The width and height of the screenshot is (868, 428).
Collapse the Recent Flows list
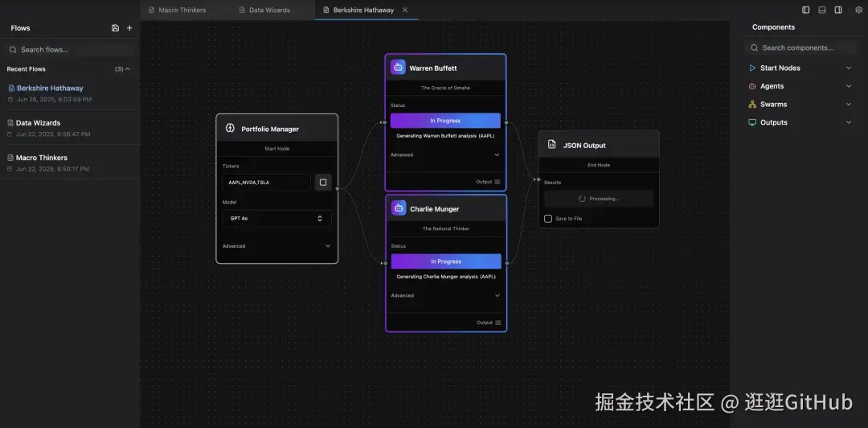coord(128,69)
